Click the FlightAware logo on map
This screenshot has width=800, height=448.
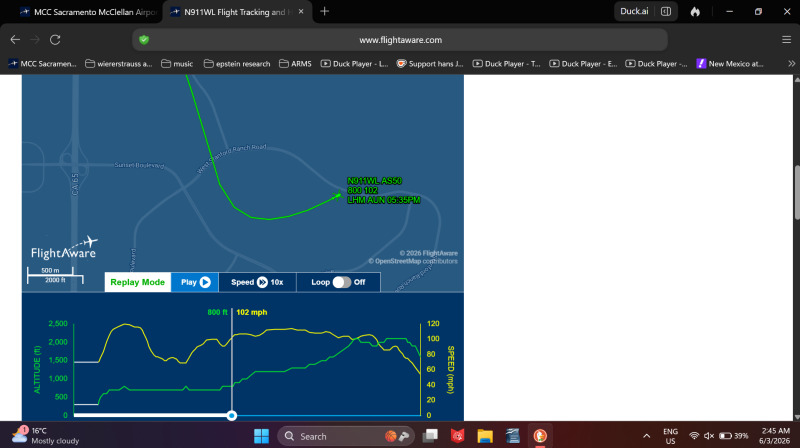pyautogui.click(x=64, y=248)
